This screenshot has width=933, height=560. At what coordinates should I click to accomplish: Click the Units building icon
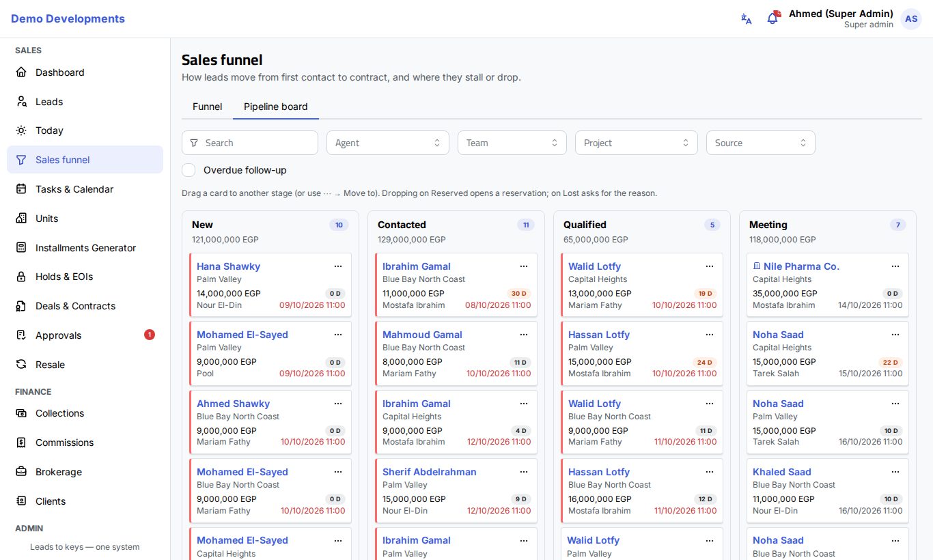click(22, 219)
